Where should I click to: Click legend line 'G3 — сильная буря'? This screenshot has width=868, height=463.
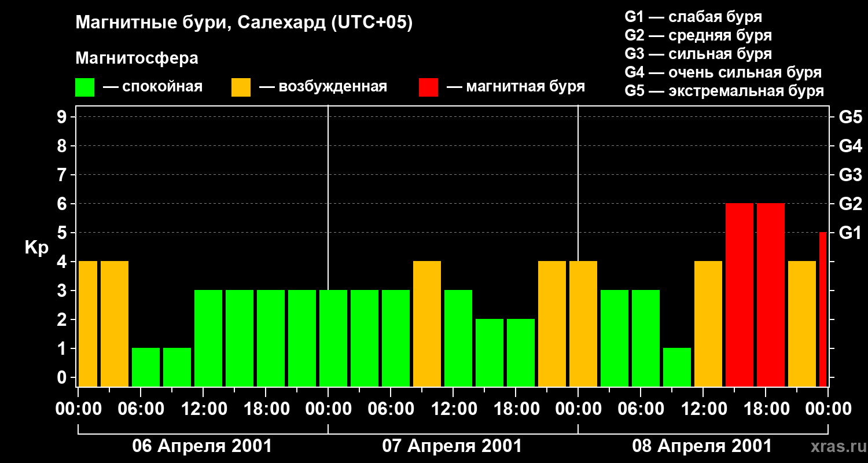pyautogui.click(x=698, y=54)
